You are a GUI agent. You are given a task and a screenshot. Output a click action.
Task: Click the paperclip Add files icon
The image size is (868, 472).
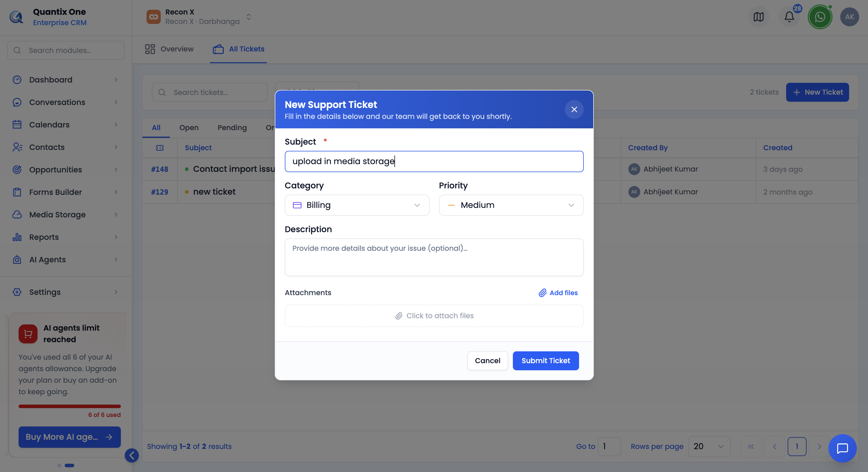[x=542, y=292]
